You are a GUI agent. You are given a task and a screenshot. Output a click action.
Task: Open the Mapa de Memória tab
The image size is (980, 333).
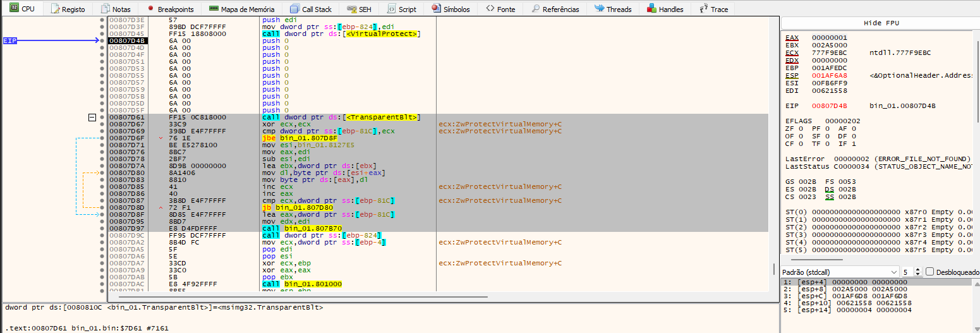(x=241, y=9)
